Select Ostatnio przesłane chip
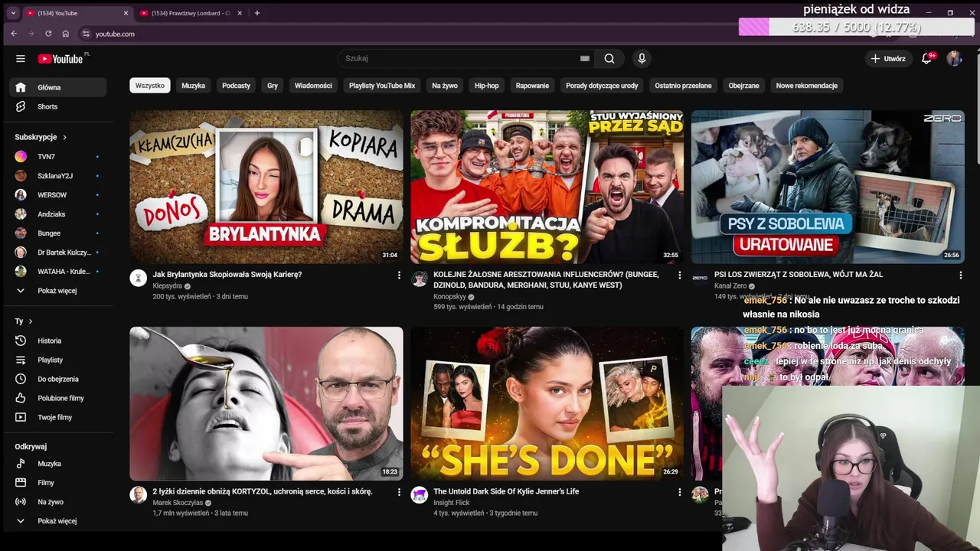 (683, 86)
